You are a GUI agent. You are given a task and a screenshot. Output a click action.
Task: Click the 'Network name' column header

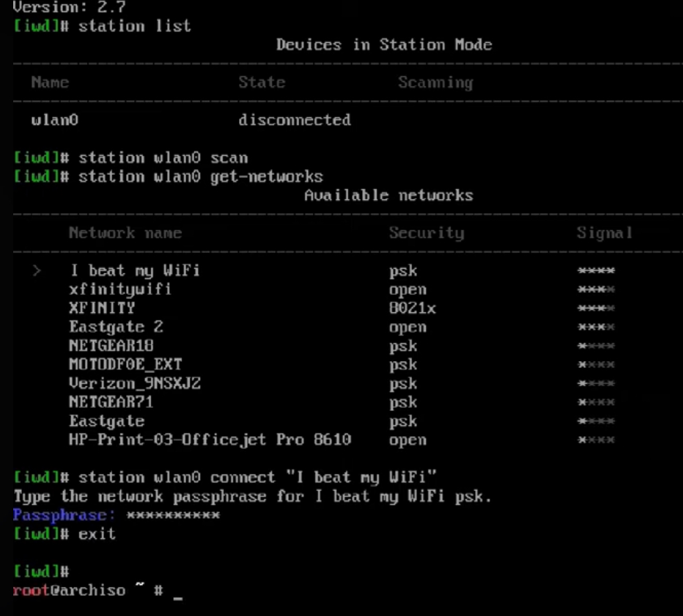(125, 233)
